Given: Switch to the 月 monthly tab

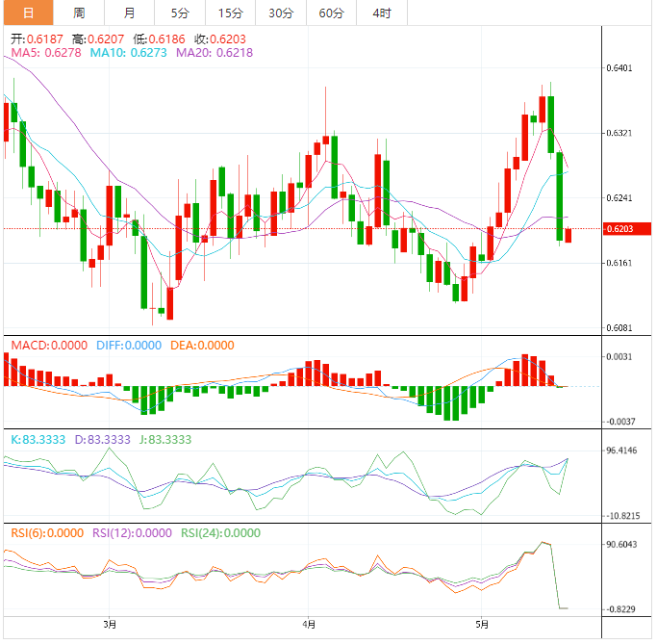Looking at the screenshot, I should coord(129,13).
